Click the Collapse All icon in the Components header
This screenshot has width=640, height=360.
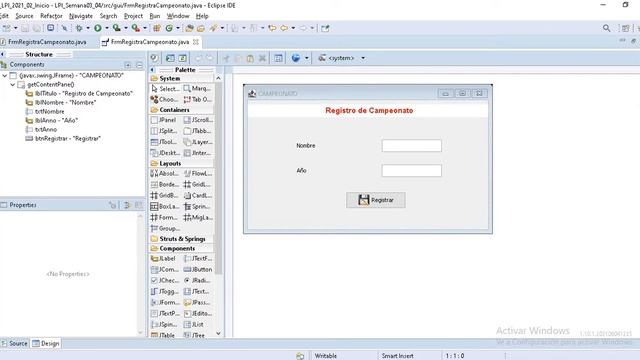[x=139, y=65]
